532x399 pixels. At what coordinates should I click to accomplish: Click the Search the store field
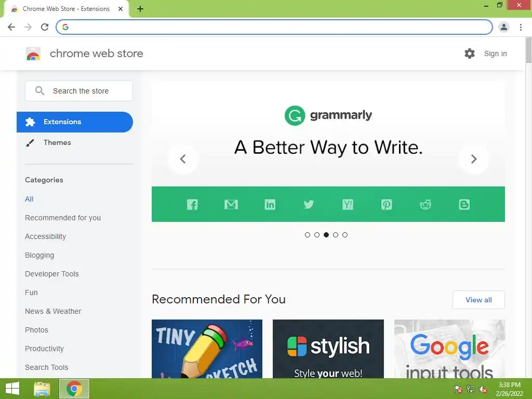coord(79,90)
